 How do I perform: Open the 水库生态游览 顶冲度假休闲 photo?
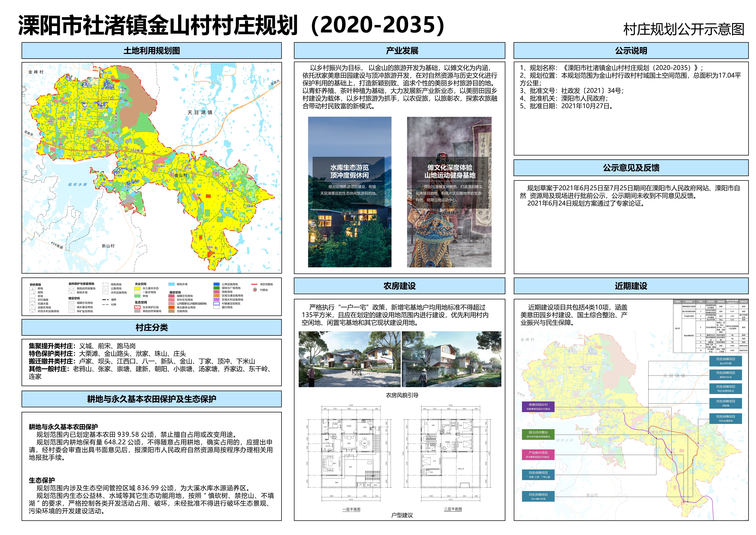point(350,192)
